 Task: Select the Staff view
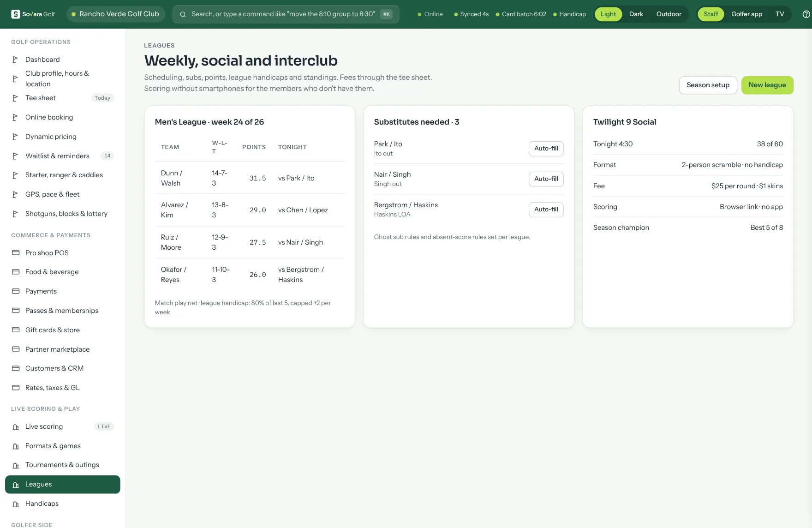710,14
